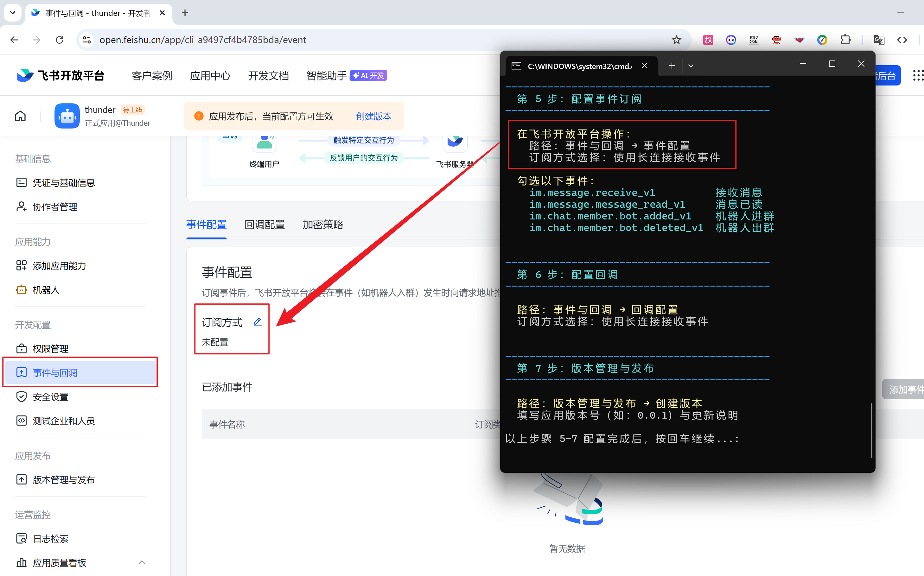Click the edit pencil next to 订阅方式
The image size is (924, 576).
coord(258,322)
